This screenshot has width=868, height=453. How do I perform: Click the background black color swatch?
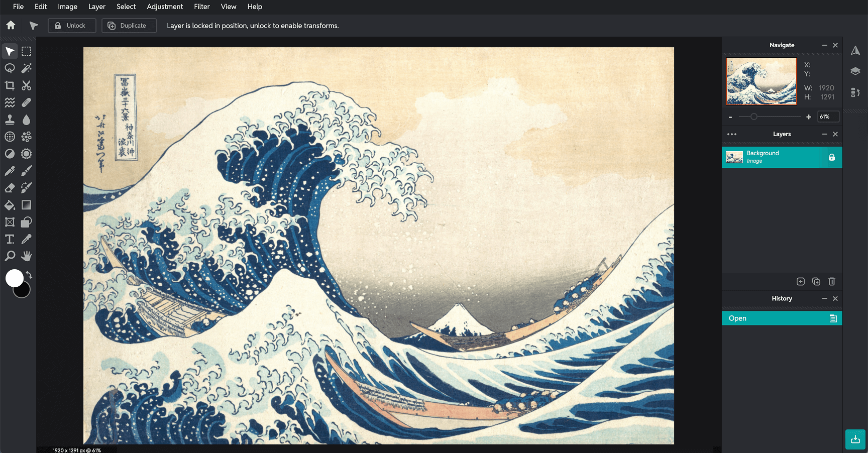[24, 291]
